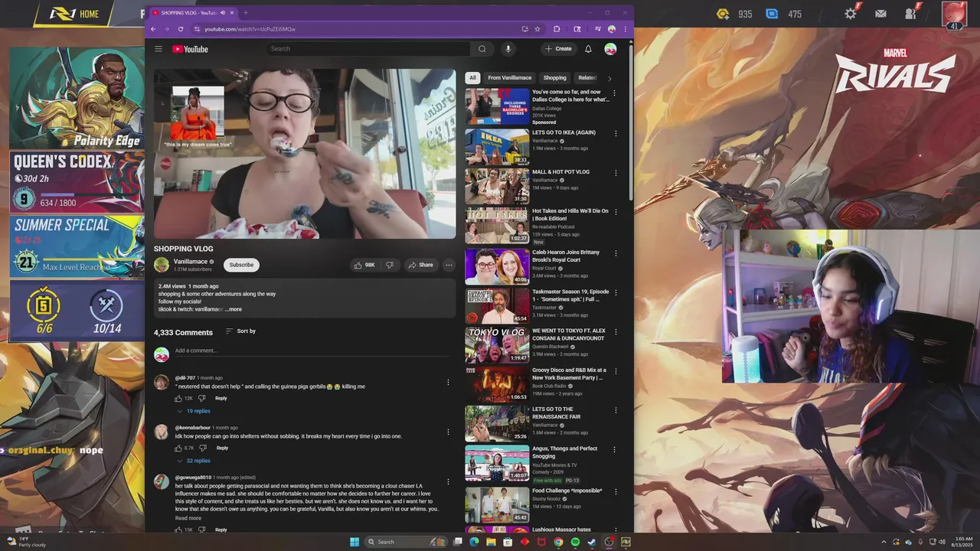Show next filter chips with right arrow
The height and width of the screenshot is (551, 980).
(609, 78)
